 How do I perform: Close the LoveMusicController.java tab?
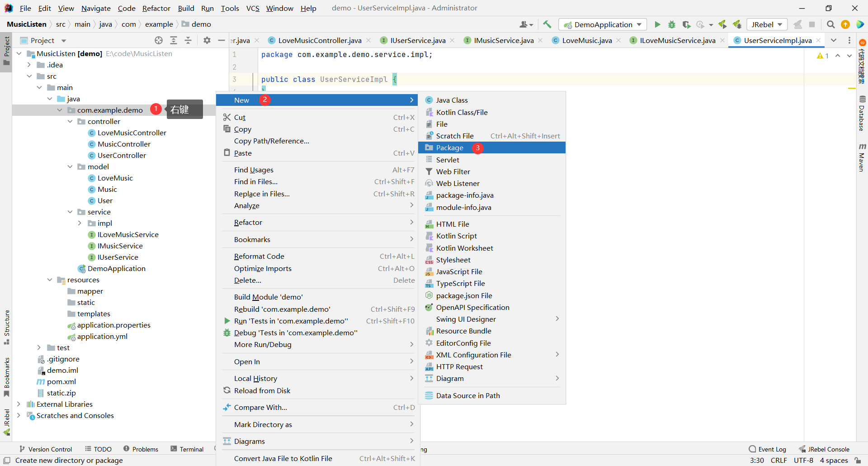[368, 40]
